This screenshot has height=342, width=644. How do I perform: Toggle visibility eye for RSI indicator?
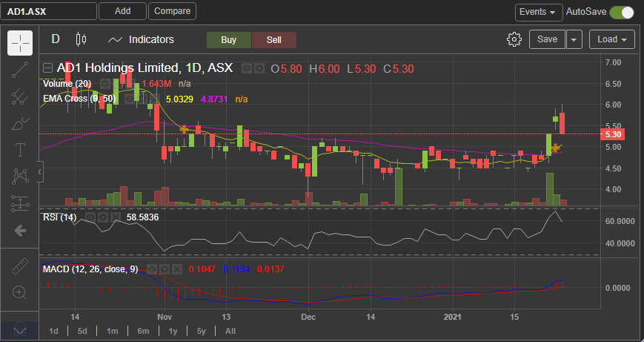point(90,217)
